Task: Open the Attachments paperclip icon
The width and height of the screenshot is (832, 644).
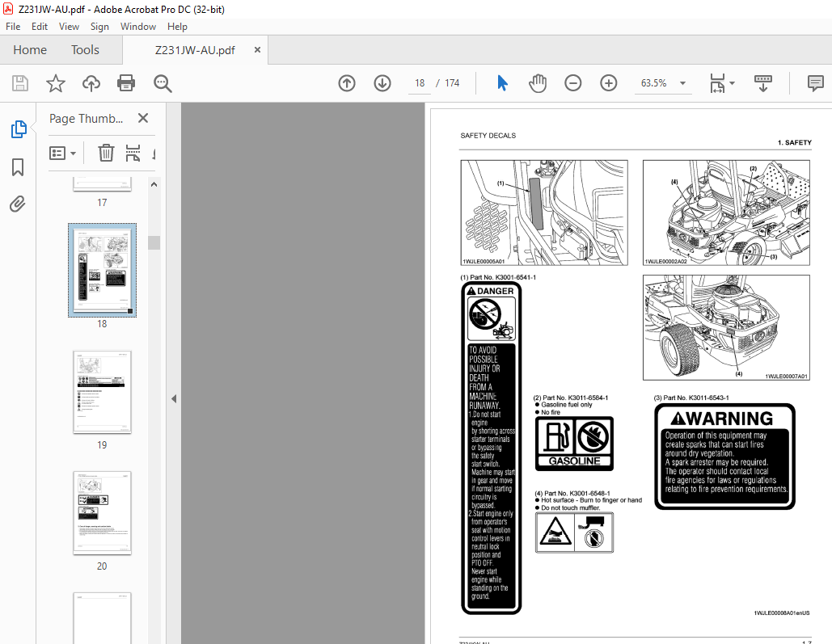Action: [18, 204]
